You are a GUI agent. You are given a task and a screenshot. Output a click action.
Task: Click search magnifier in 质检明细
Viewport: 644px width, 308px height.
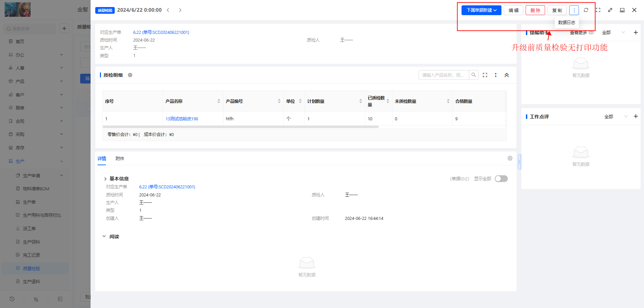(x=474, y=75)
